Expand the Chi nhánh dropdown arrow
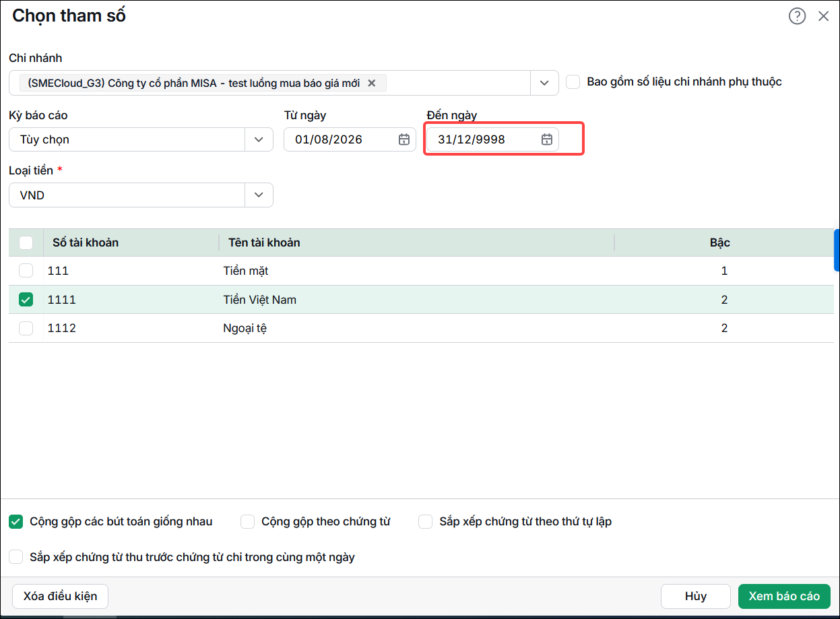 click(544, 83)
